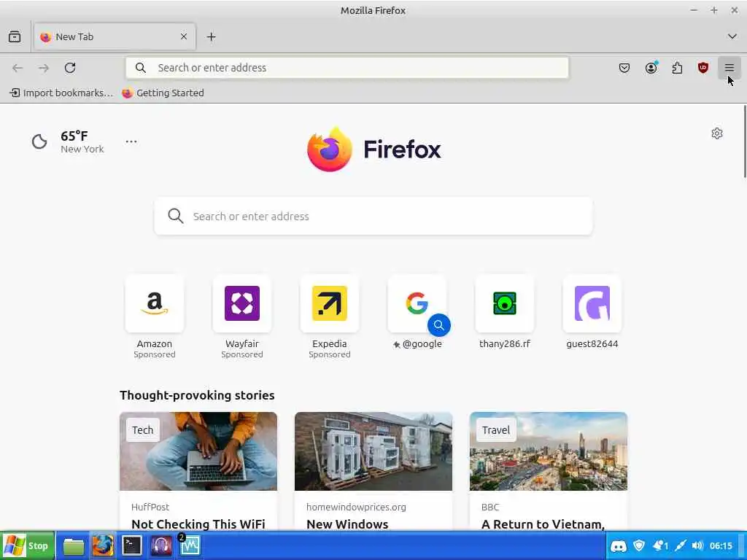Open the volume speaker tray icon
747x560 pixels.
point(697,545)
